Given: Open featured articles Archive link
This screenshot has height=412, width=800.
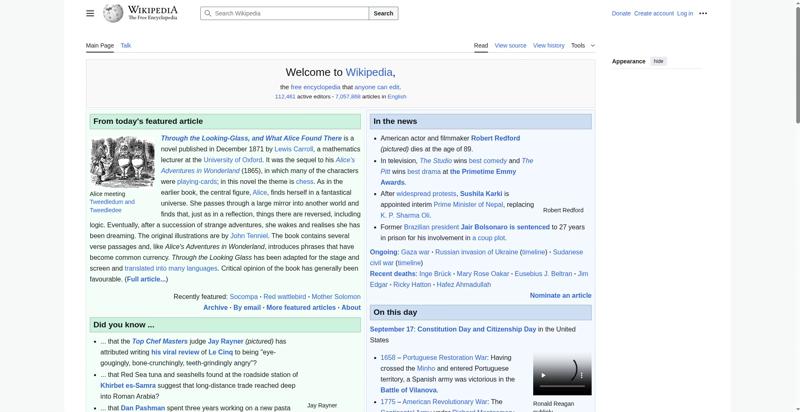Looking at the screenshot, I should pyautogui.click(x=215, y=307).
